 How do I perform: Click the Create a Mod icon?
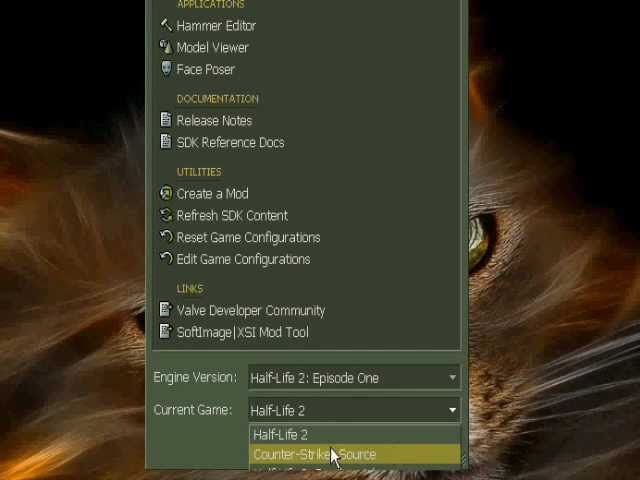(166, 193)
